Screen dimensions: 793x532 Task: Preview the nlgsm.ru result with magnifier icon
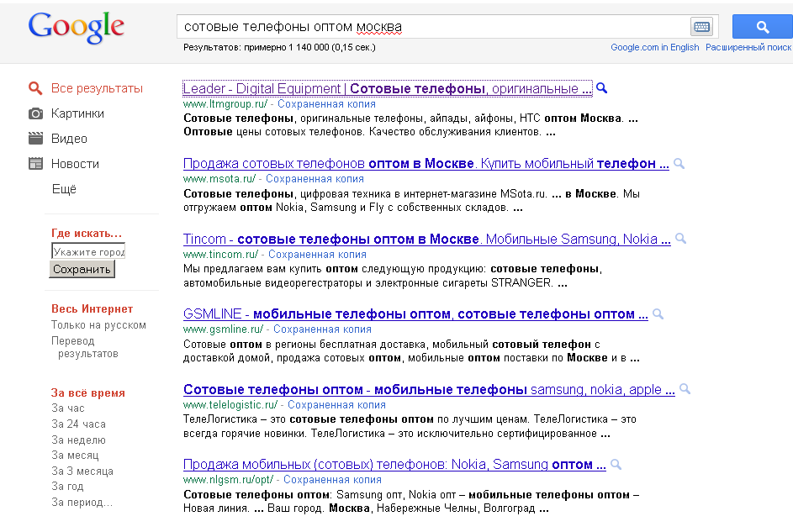point(616,464)
